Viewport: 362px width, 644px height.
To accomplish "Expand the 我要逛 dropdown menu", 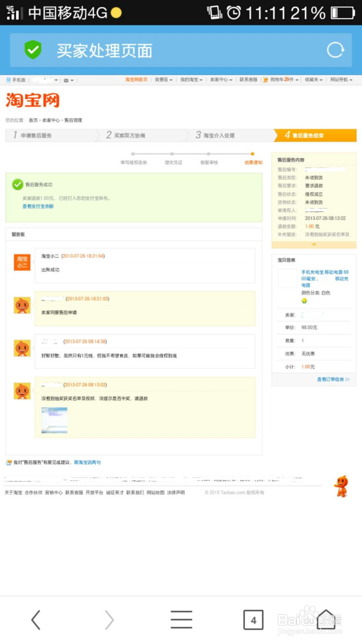I will coord(164,80).
